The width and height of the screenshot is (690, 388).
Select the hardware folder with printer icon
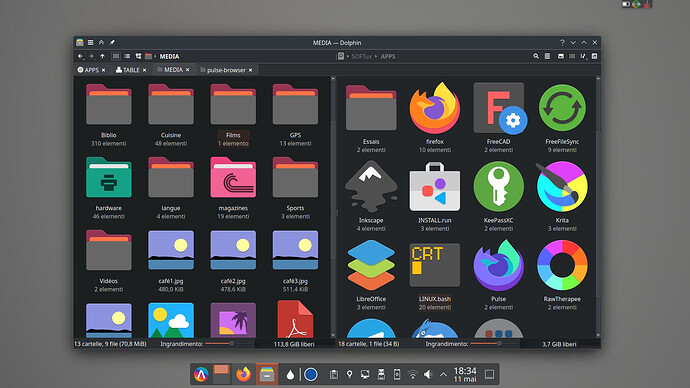pos(109,188)
